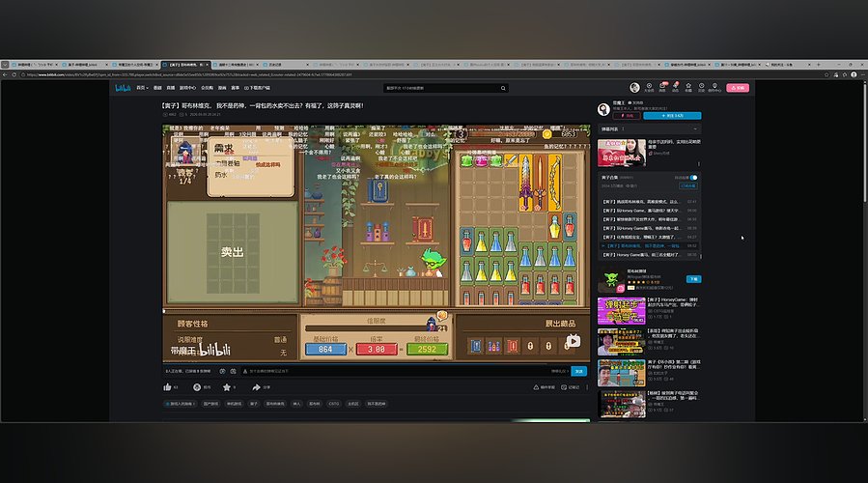Expand the 弹幕列表 danmaku list chevron
This screenshot has height=483, width=868.
(x=695, y=129)
